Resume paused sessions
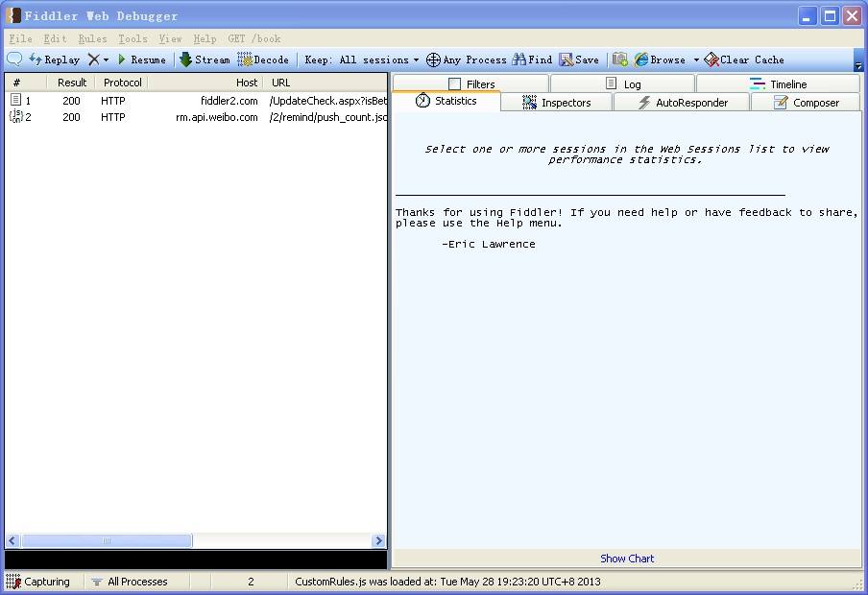The width and height of the screenshot is (868, 595). coord(142,59)
